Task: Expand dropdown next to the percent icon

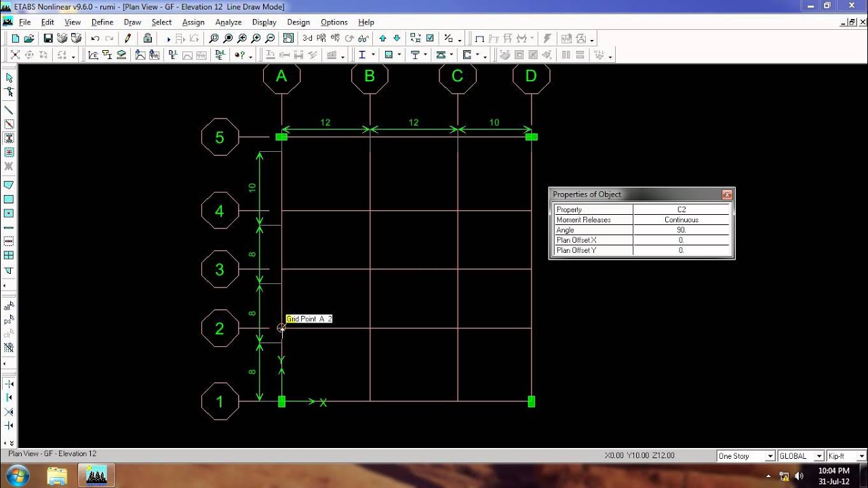Action: tap(459, 39)
